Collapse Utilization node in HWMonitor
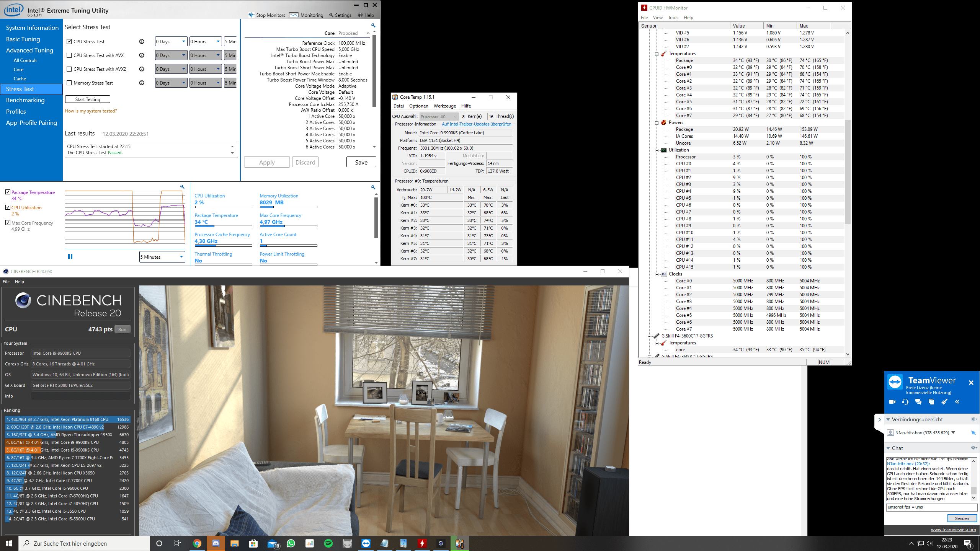This screenshot has width=980, height=551. pyautogui.click(x=657, y=150)
